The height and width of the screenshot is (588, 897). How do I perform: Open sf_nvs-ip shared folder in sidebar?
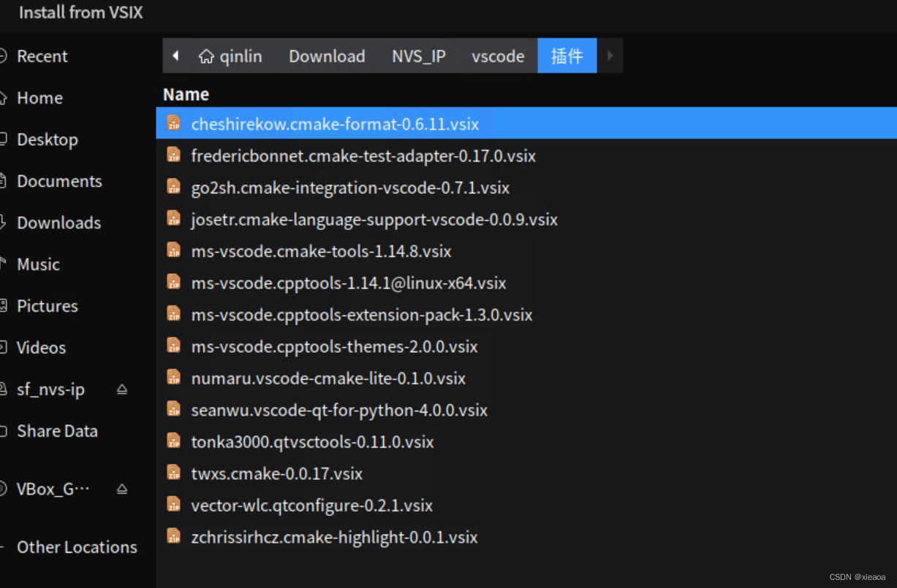pyautogui.click(x=51, y=389)
